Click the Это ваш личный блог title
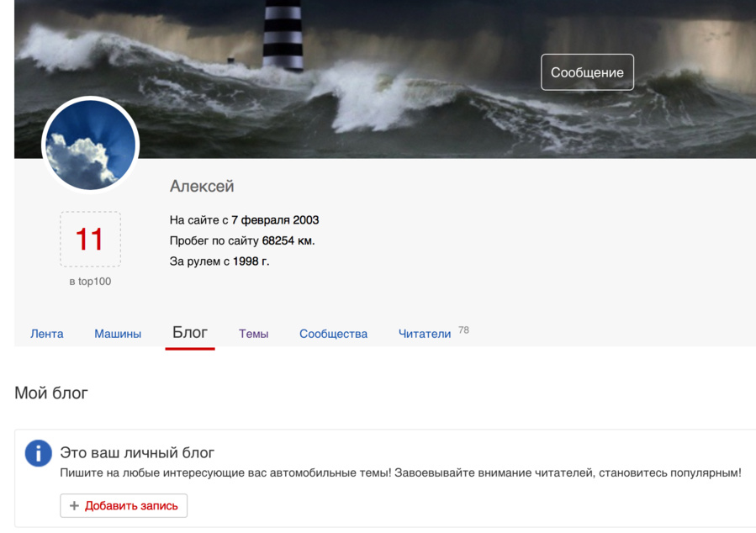 coord(137,452)
